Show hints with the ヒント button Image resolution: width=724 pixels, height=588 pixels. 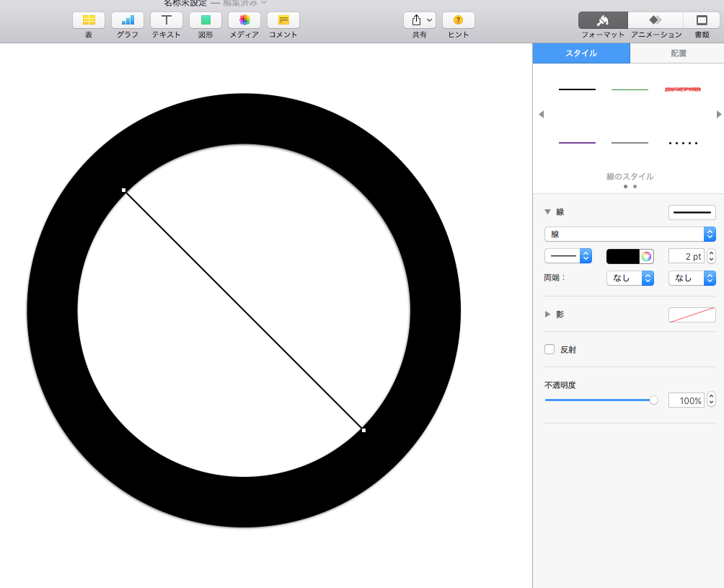pyautogui.click(x=458, y=20)
